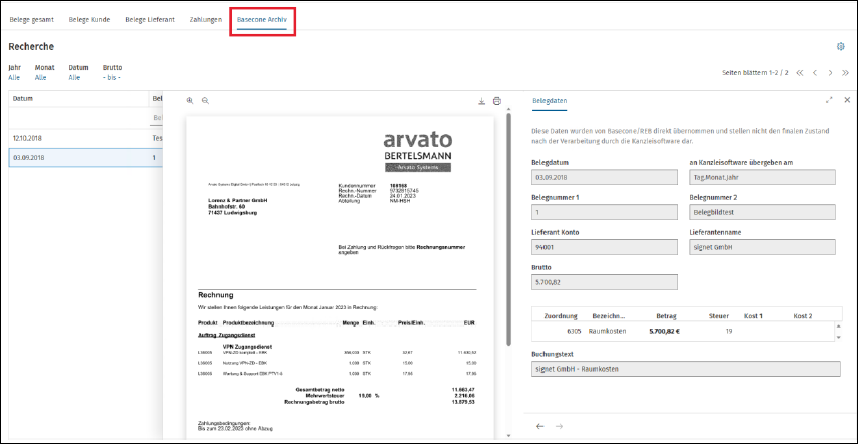
Task: Jump to last page of results
Action: pyautogui.click(x=845, y=73)
